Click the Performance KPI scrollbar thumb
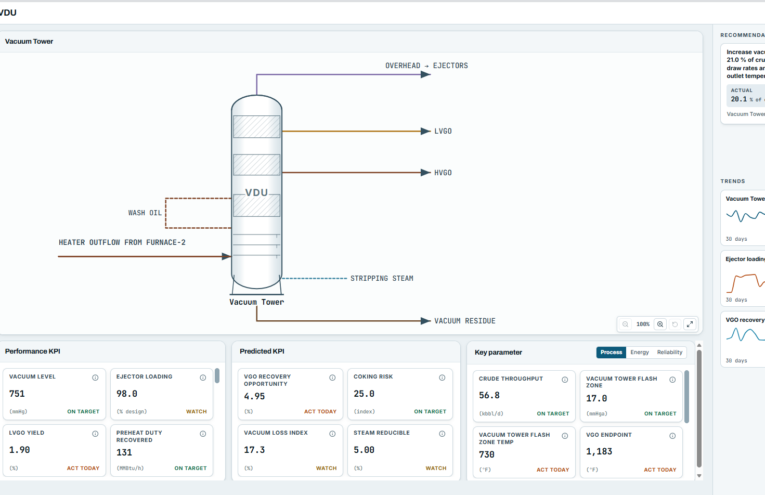 217,376
